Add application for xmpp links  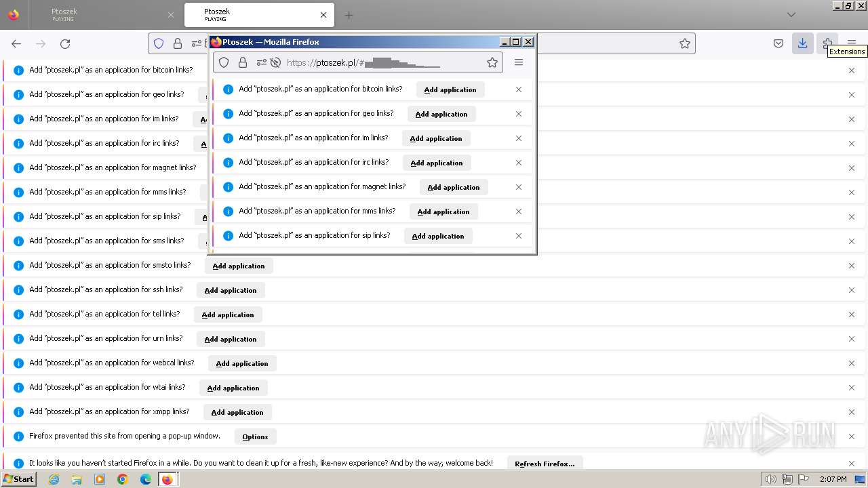click(237, 412)
